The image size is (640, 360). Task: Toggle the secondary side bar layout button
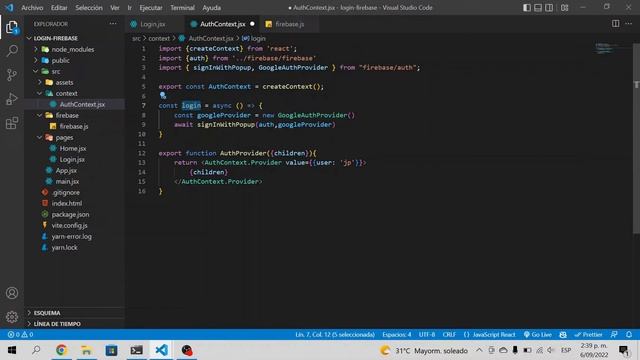pos(549,8)
